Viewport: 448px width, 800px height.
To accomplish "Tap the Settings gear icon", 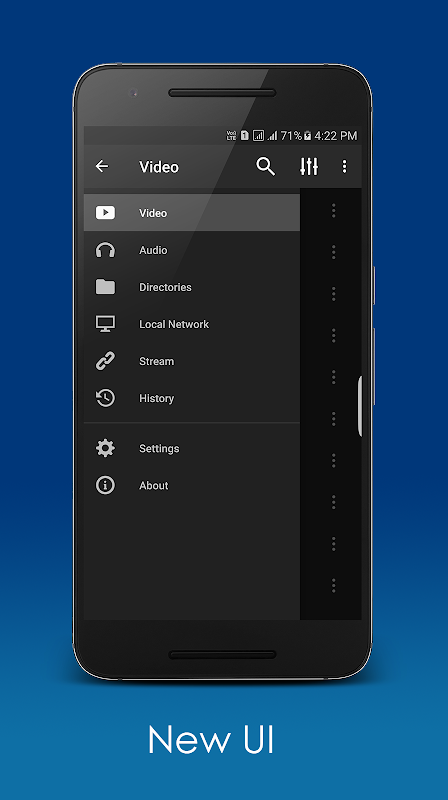I will (105, 448).
